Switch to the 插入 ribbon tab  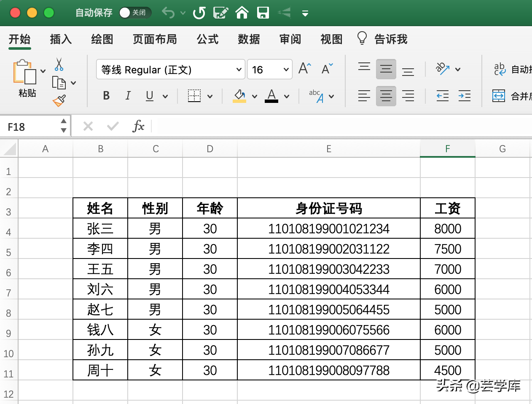61,39
